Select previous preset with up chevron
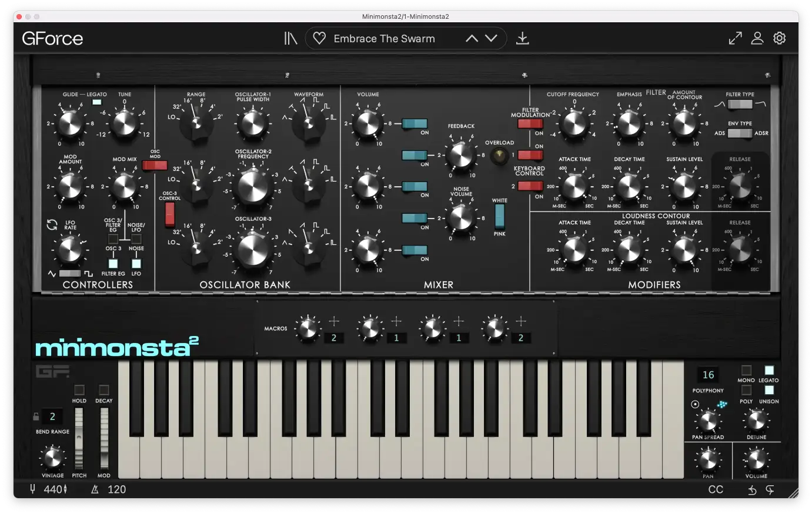Image resolution: width=812 pixels, height=514 pixels. coord(472,38)
